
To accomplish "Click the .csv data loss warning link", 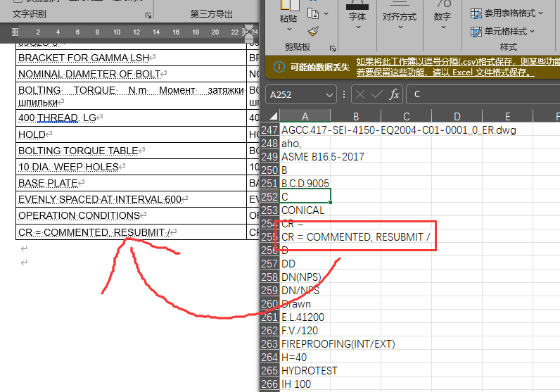I will click(x=458, y=61).
